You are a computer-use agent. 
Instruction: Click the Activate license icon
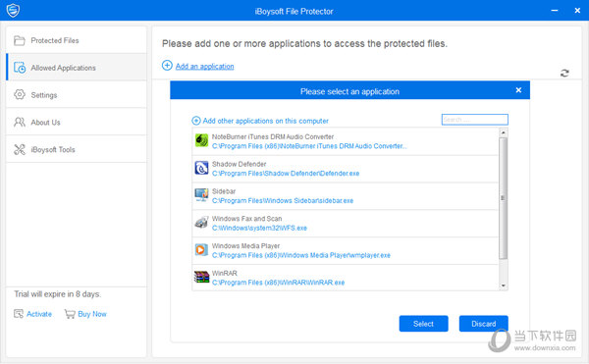click(19, 314)
